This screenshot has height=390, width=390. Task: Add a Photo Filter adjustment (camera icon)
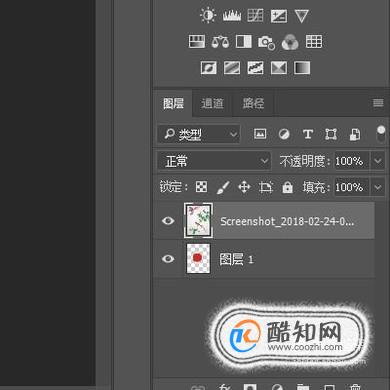tap(266, 42)
